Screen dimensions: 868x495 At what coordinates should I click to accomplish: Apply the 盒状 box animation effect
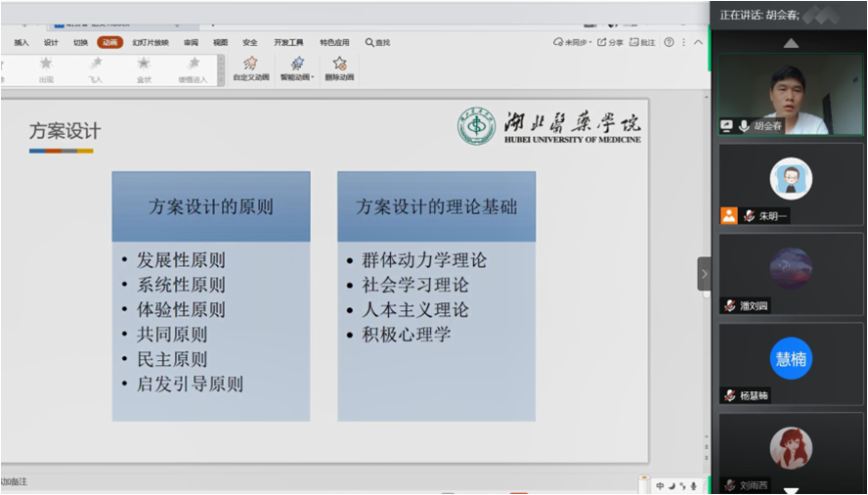144,67
